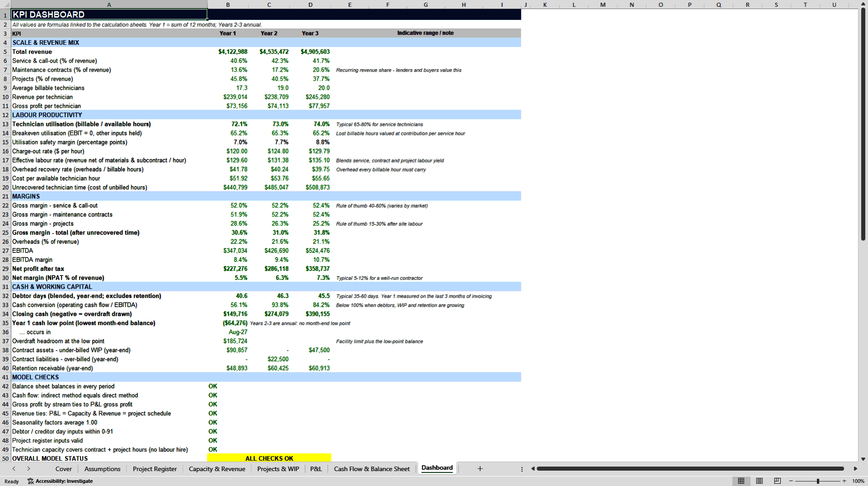The height and width of the screenshot is (486, 868).
Task: Open the Cash Flow & Balance Sheet tab
Action: coord(372,469)
